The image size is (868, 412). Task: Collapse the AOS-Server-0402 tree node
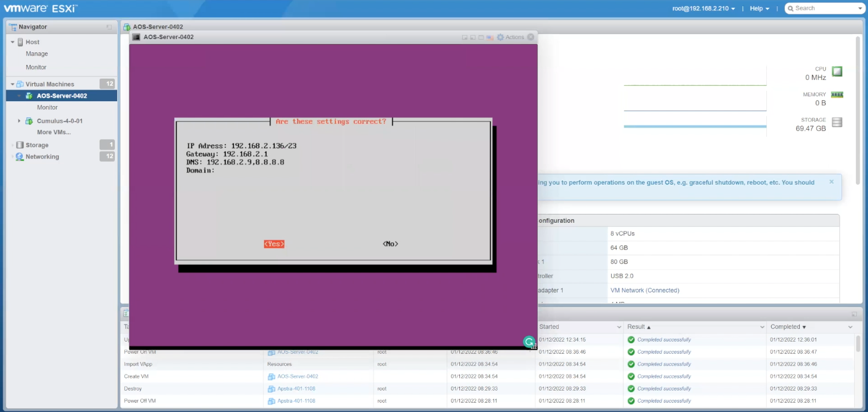[x=19, y=96]
